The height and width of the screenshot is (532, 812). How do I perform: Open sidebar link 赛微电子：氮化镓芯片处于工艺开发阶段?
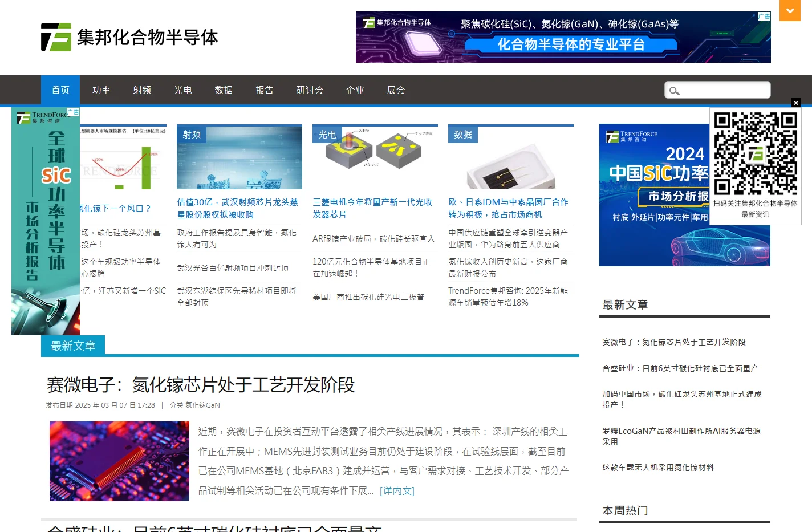click(674, 342)
